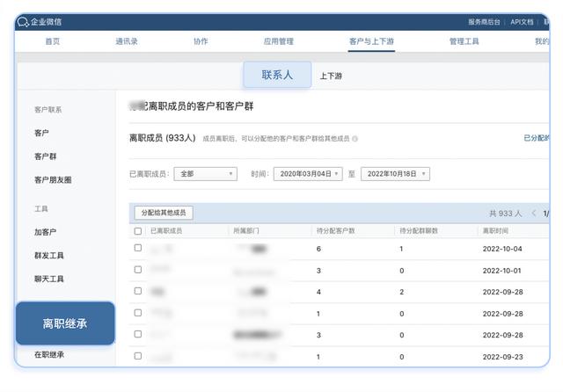Open the 服务商后台 link
Image resolution: width=563 pixels, height=392 pixels.
click(486, 21)
